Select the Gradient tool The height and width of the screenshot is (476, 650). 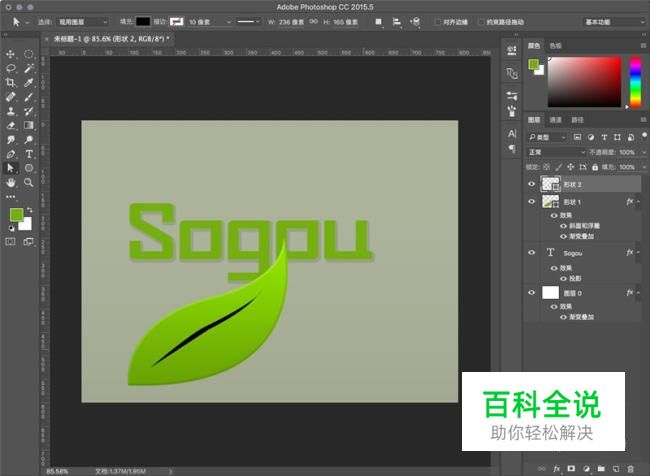click(x=29, y=125)
